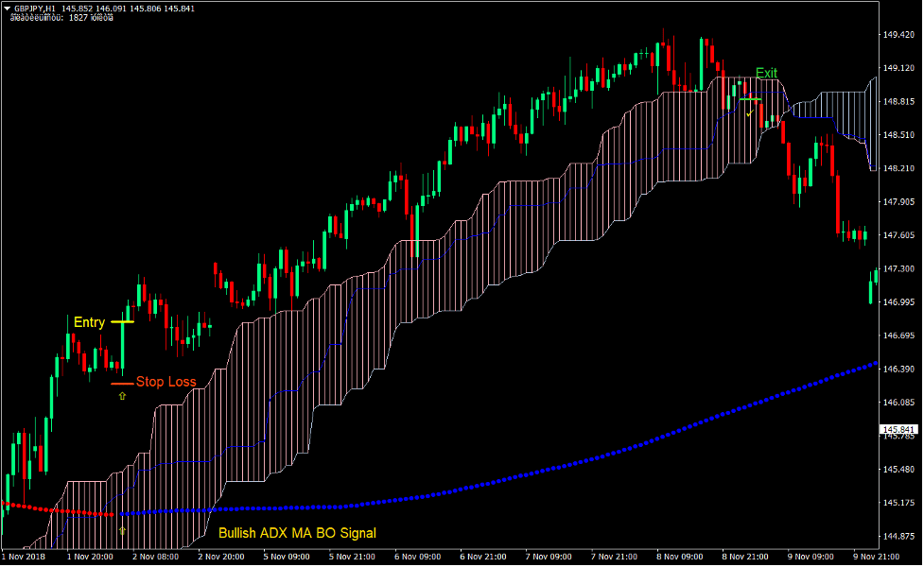The image size is (924, 567).
Task: Click the 149.420 level on price scale
Action: pyautogui.click(x=898, y=35)
